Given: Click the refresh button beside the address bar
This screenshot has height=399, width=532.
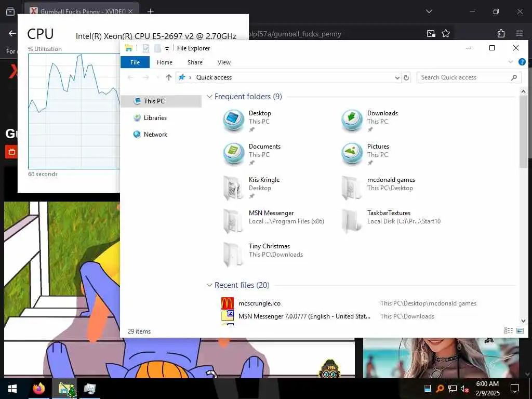Looking at the screenshot, I should (x=406, y=77).
